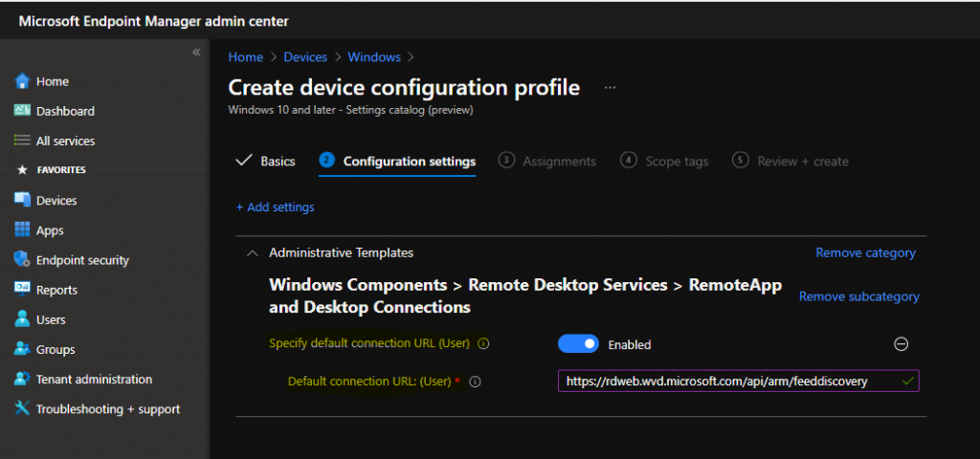Open All services in the sidebar

(x=66, y=142)
